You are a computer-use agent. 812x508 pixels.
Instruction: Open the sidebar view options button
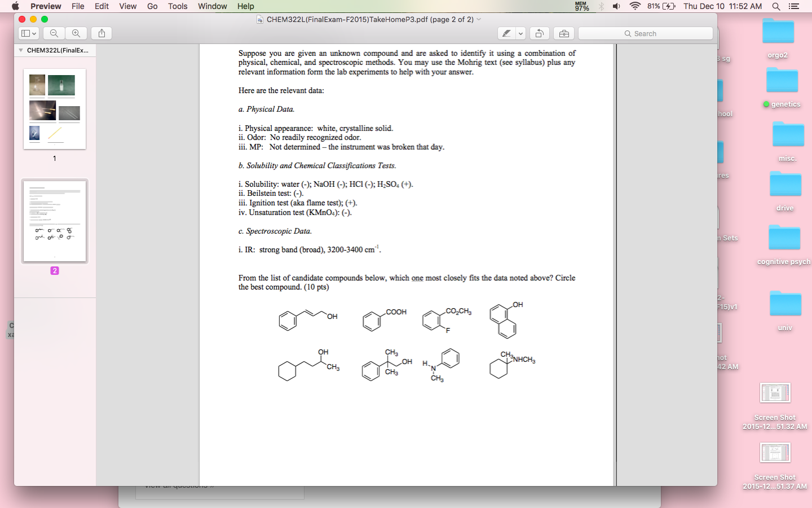[29, 33]
